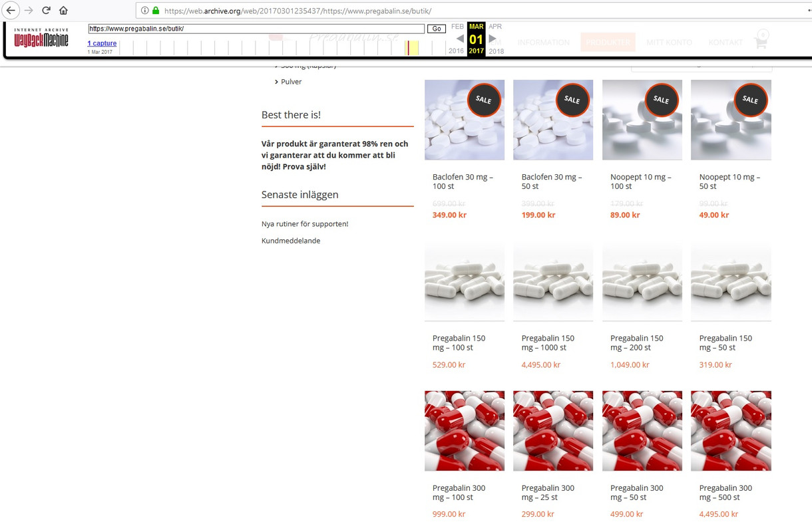Click the 4,495.00 kr price under 1000 st

pyautogui.click(x=541, y=365)
